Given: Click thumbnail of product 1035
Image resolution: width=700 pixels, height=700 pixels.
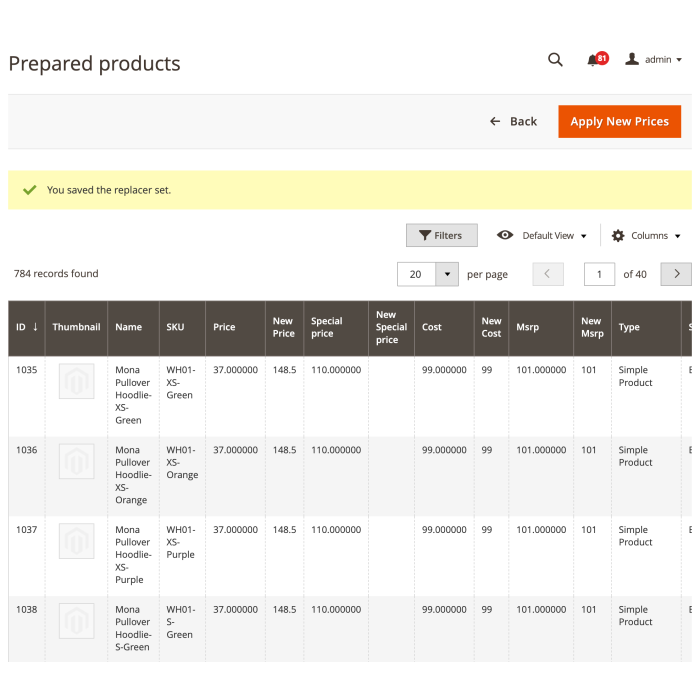Looking at the screenshot, I should point(77,381).
